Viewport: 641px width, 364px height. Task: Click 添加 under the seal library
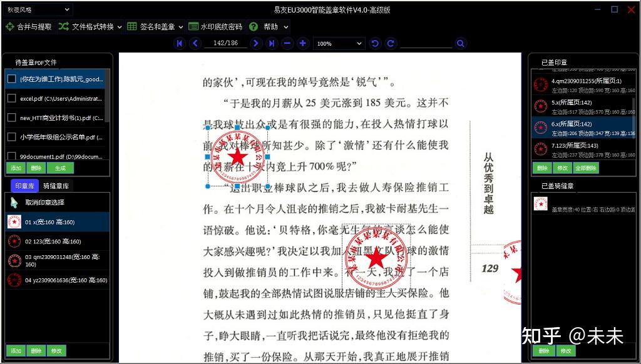pos(16,351)
